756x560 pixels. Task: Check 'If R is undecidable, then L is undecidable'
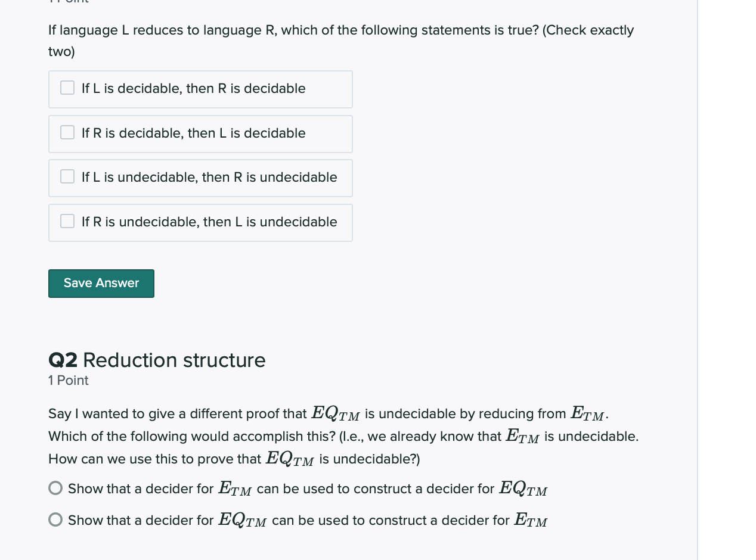tap(67, 221)
